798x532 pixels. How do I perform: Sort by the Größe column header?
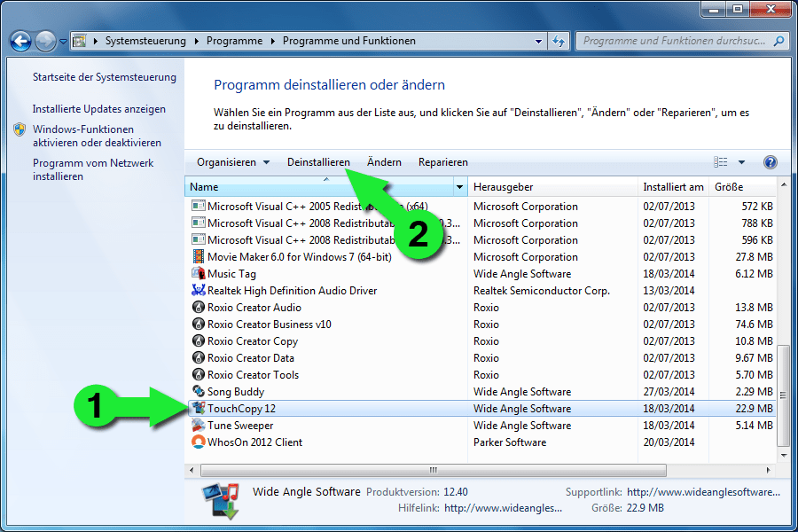[742, 187]
